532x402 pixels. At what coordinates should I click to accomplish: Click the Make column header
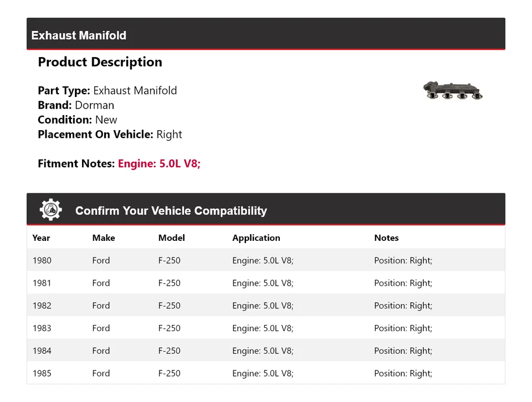click(x=104, y=238)
